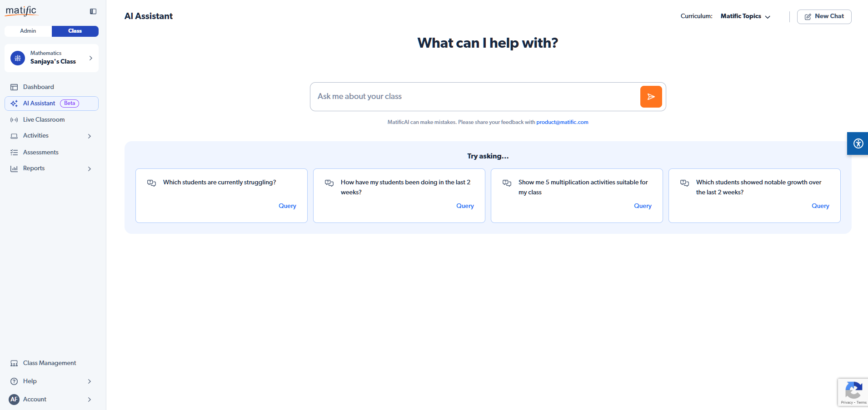The width and height of the screenshot is (868, 410).
Task: Expand the Reports submenu arrow
Action: click(x=90, y=168)
